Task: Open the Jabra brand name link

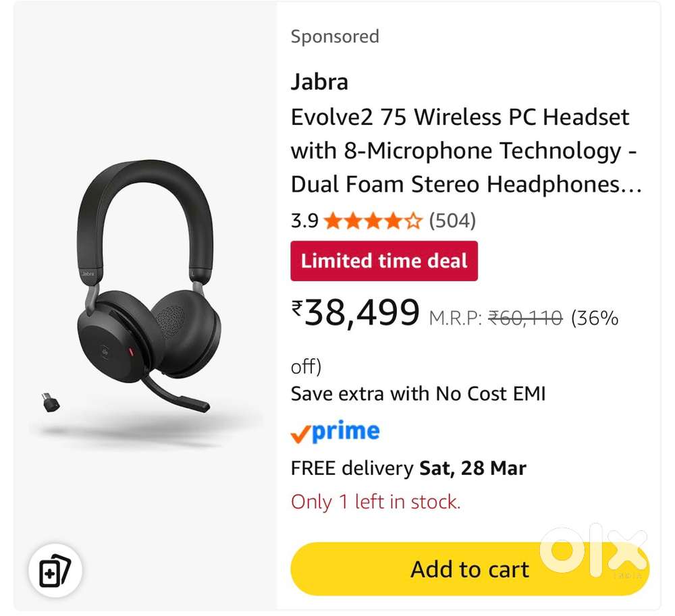Action: click(319, 82)
